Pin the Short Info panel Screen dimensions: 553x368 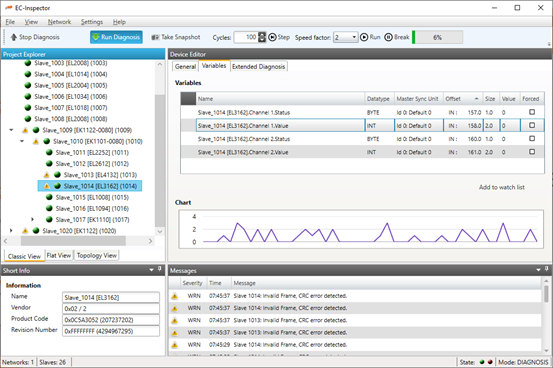point(160,269)
